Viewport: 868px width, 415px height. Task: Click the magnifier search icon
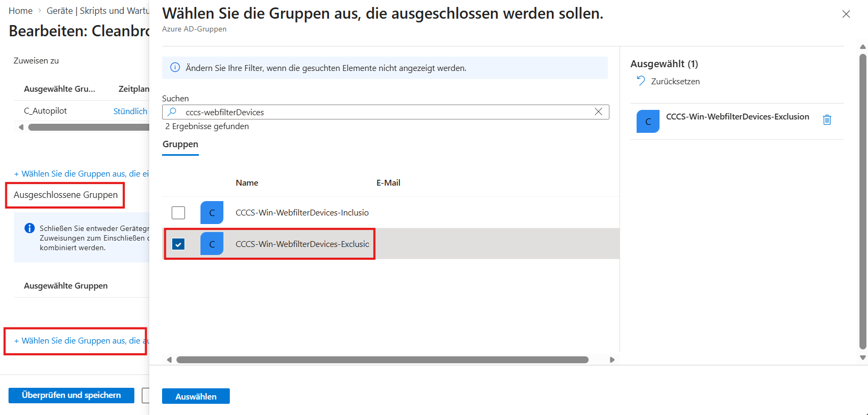pyautogui.click(x=172, y=111)
